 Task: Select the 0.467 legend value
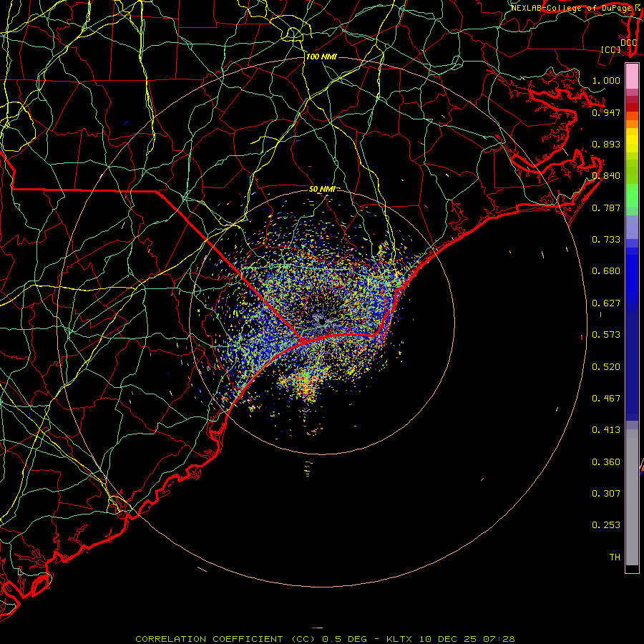(606, 399)
